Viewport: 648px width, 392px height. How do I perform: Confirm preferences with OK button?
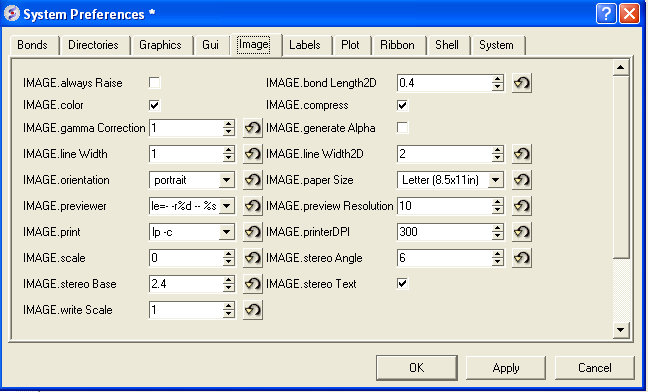pyautogui.click(x=417, y=368)
